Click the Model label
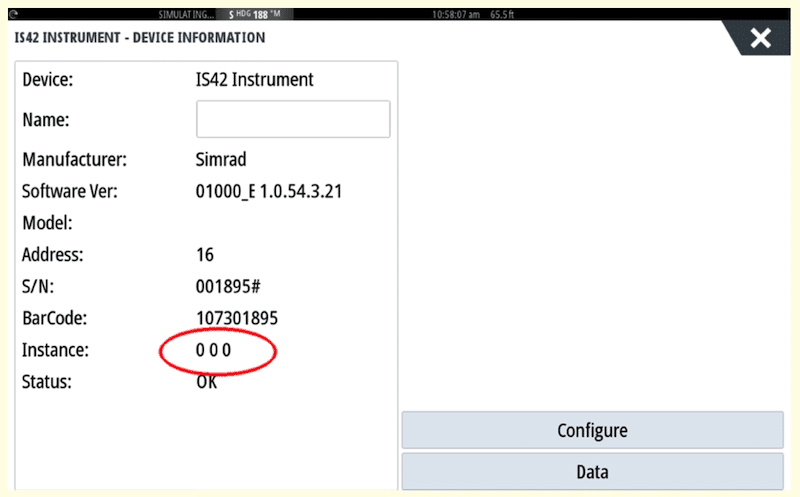Screen dimensions: 800x497 pos(47,223)
